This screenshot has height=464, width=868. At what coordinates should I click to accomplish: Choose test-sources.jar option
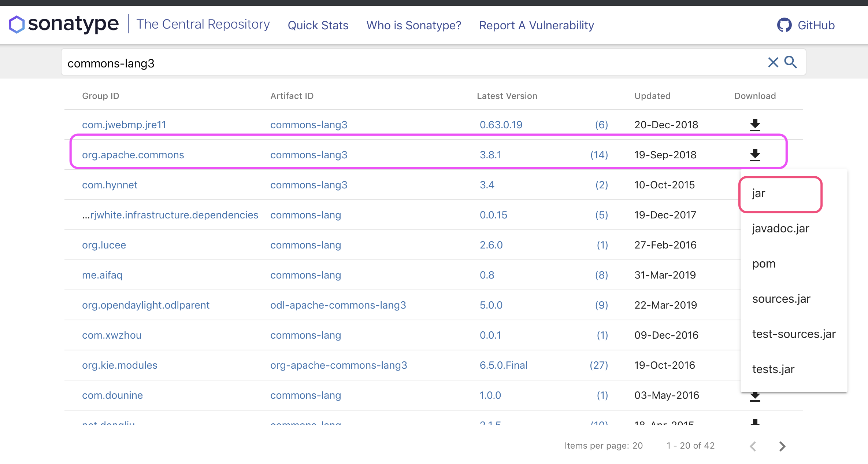[x=794, y=334]
